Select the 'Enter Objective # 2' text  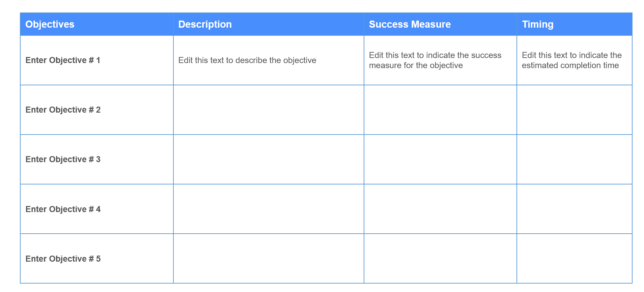tap(63, 110)
